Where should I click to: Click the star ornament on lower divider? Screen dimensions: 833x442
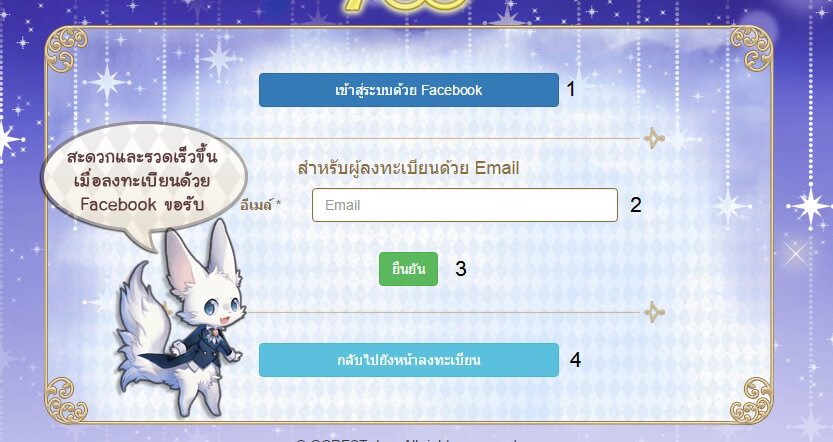(x=654, y=312)
